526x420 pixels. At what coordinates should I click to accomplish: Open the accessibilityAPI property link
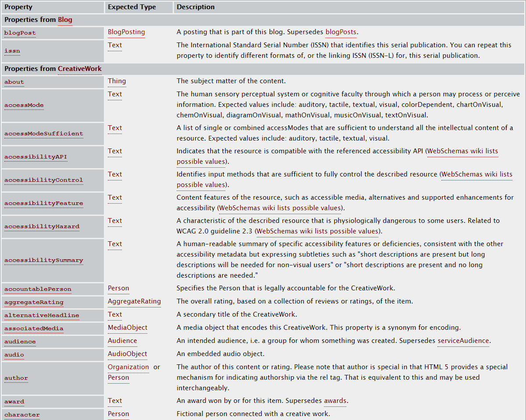[36, 156]
